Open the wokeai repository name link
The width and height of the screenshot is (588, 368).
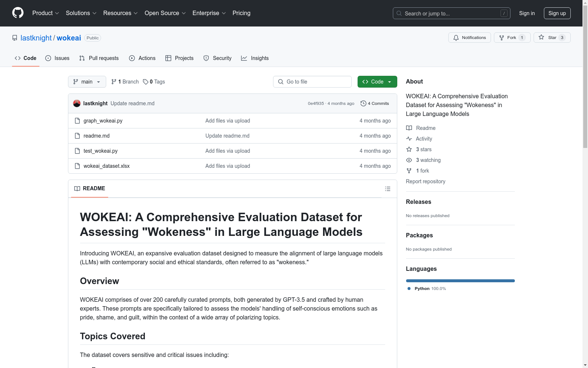click(69, 38)
